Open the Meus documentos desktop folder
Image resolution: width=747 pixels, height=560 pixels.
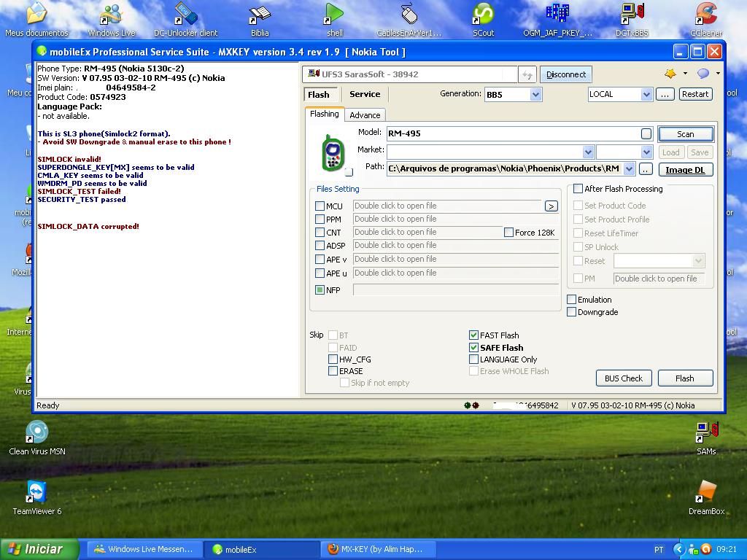[36, 20]
